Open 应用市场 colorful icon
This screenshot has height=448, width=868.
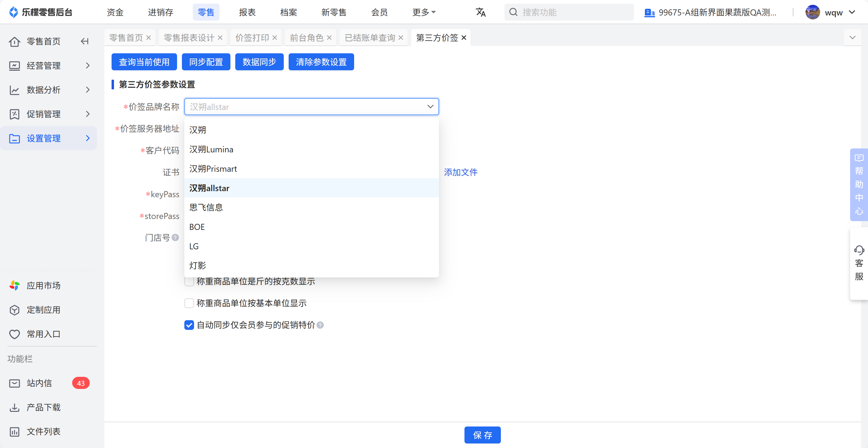click(15, 285)
